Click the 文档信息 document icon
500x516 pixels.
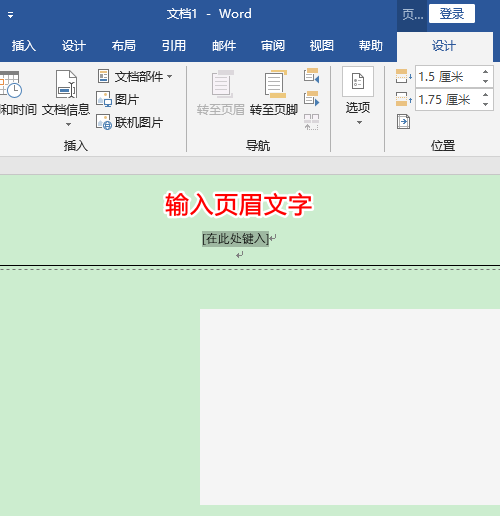66,84
